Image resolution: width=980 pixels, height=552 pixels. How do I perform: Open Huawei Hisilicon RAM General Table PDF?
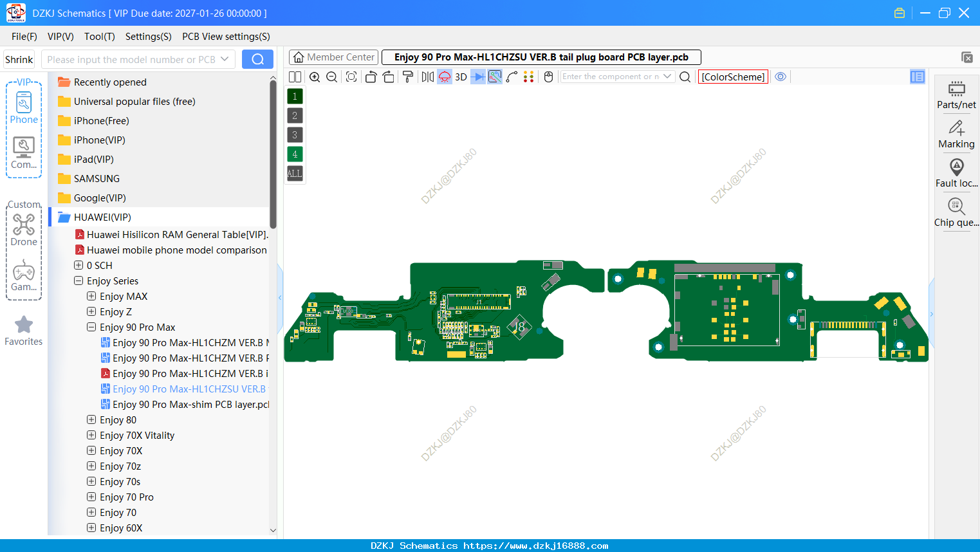[171, 234]
